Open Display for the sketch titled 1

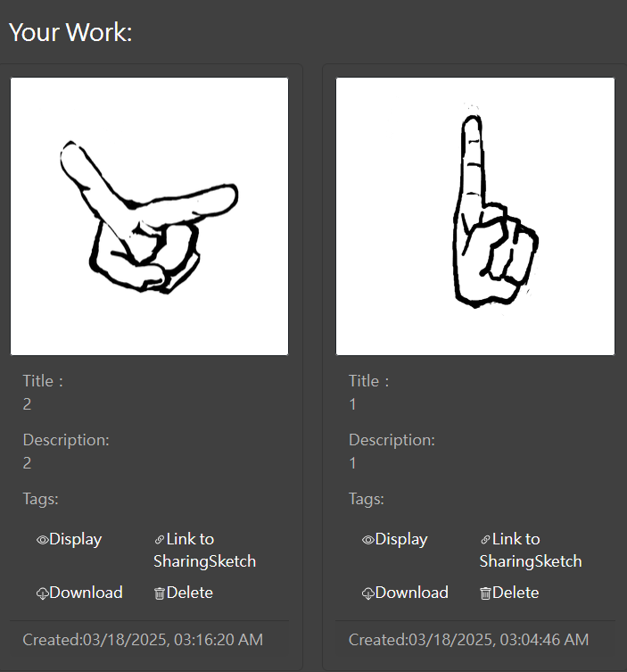(395, 540)
